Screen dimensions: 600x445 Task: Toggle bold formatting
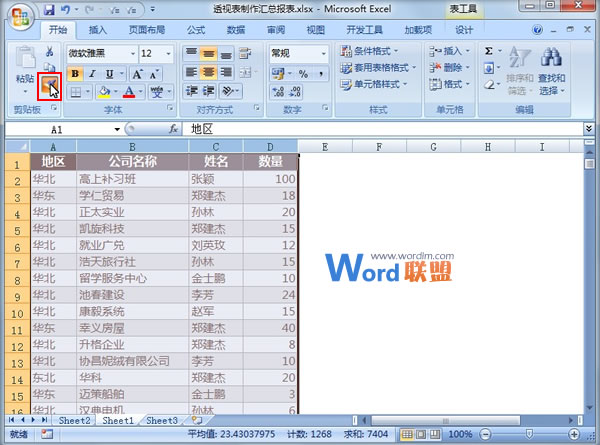[75, 74]
